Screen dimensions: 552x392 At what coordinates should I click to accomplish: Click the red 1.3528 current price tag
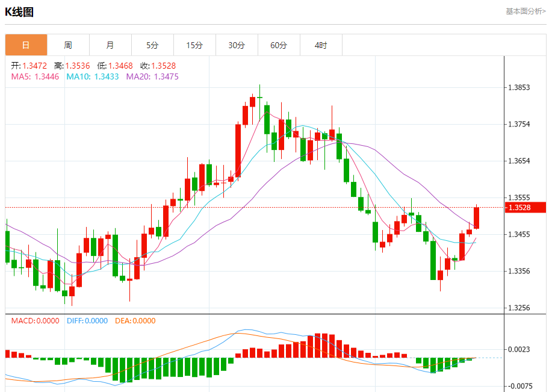pos(526,208)
